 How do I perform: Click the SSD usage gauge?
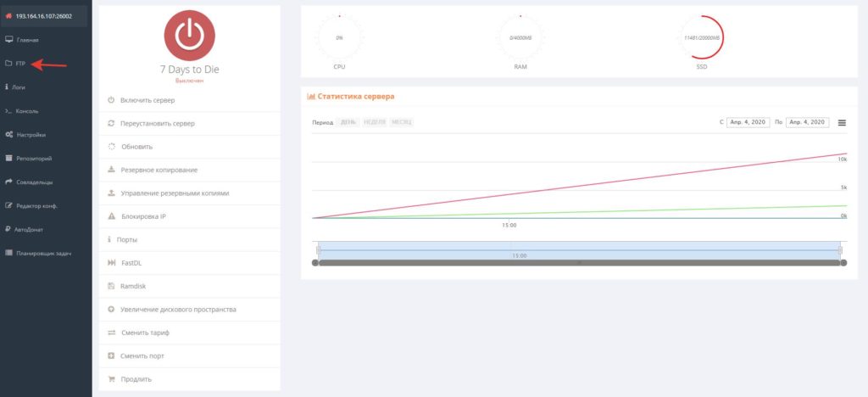click(x=701, y=37)
